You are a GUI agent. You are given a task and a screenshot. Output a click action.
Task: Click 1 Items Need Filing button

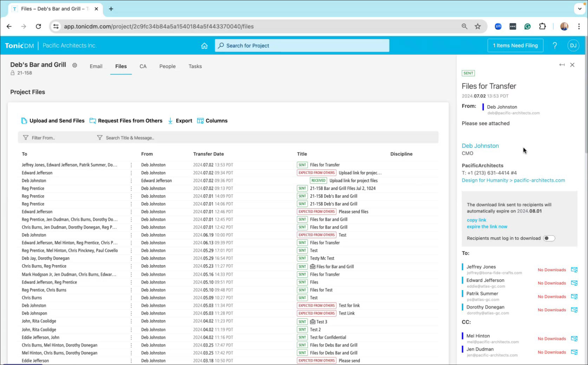(x=515, y=45)
